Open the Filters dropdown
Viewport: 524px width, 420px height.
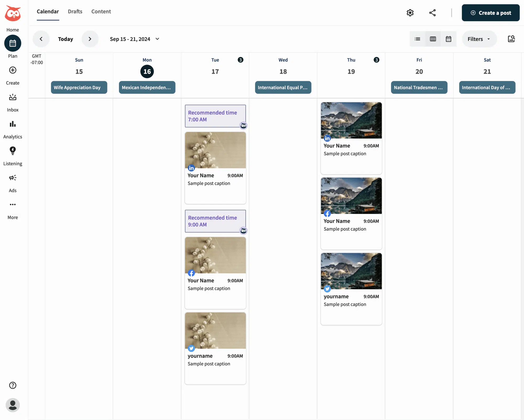[x=479, y=39]
